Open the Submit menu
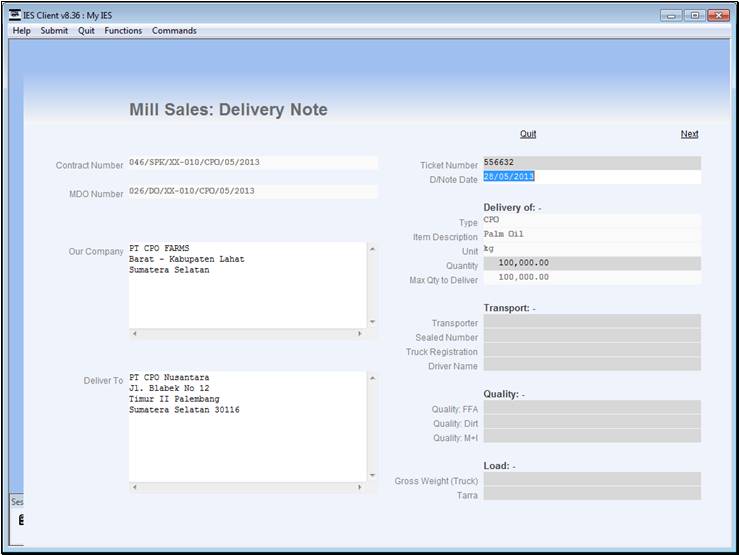The width and height of the screenshot is (739, 555). click(54, 31)
